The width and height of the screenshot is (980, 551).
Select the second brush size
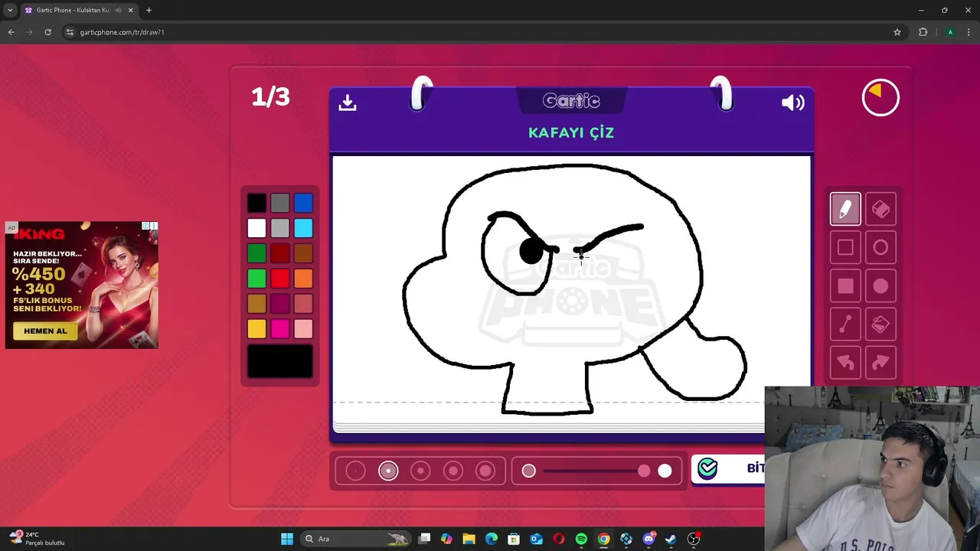click(388, 471)
